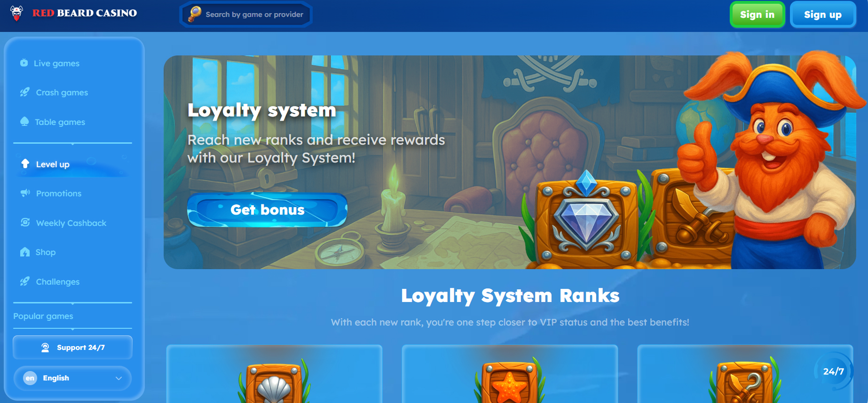
Task: Open the Support 24/7 button
Action: (72, 348)
